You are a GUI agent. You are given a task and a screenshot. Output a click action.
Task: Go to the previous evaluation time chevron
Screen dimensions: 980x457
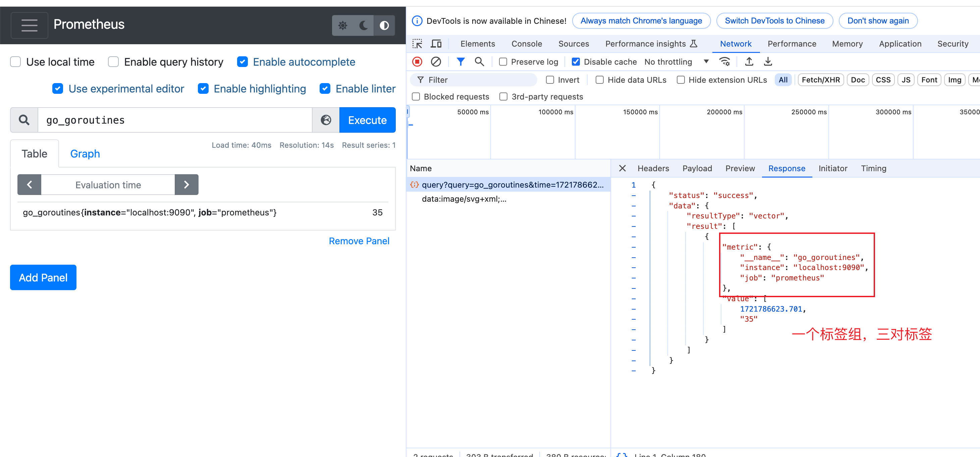29,185
